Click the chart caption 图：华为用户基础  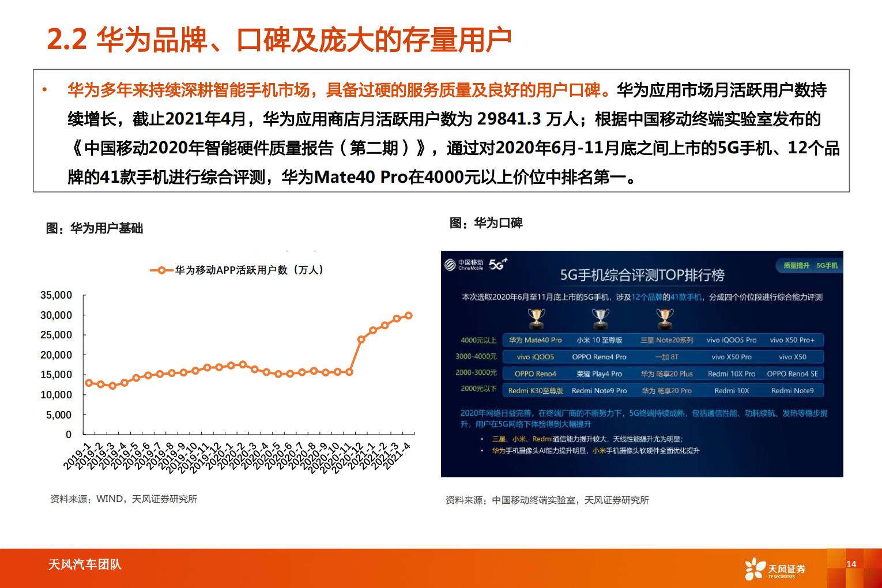click(x=95, y=228)
